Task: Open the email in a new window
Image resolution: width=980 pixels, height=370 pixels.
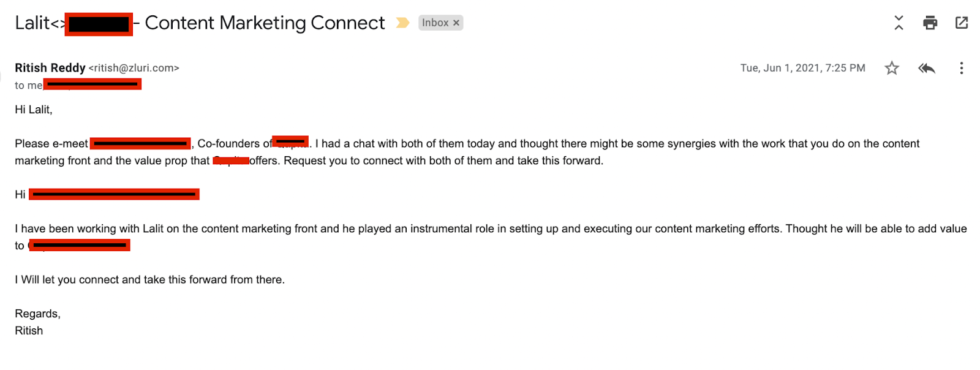Action: pos(962,23)
